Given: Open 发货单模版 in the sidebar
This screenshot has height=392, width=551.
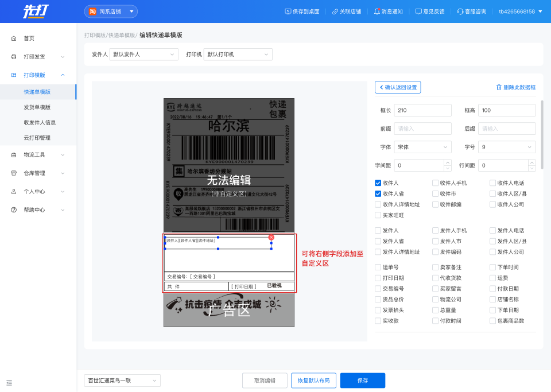Looking at the screenshot, I should click(37, 107).
